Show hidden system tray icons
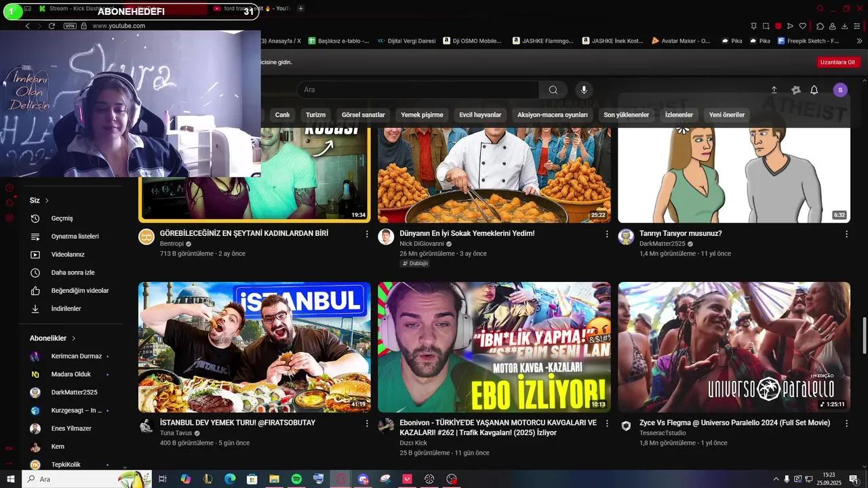The image size is (868, 488). (776, 479)
